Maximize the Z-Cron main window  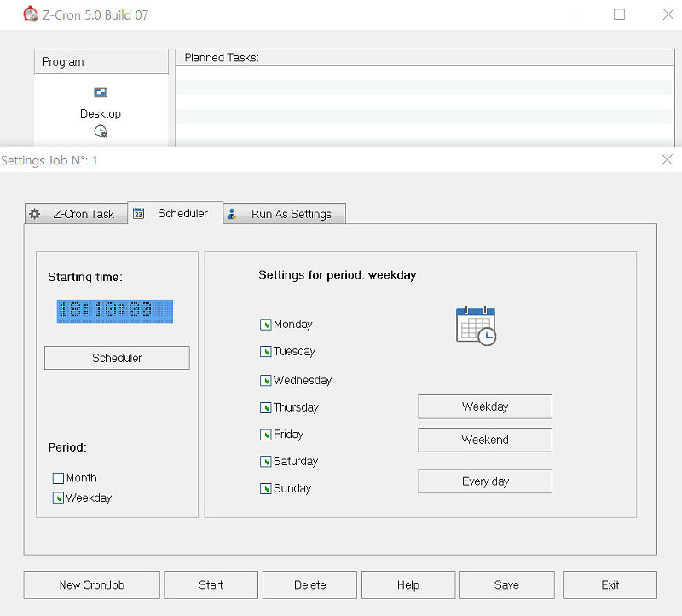pos(620,14)
